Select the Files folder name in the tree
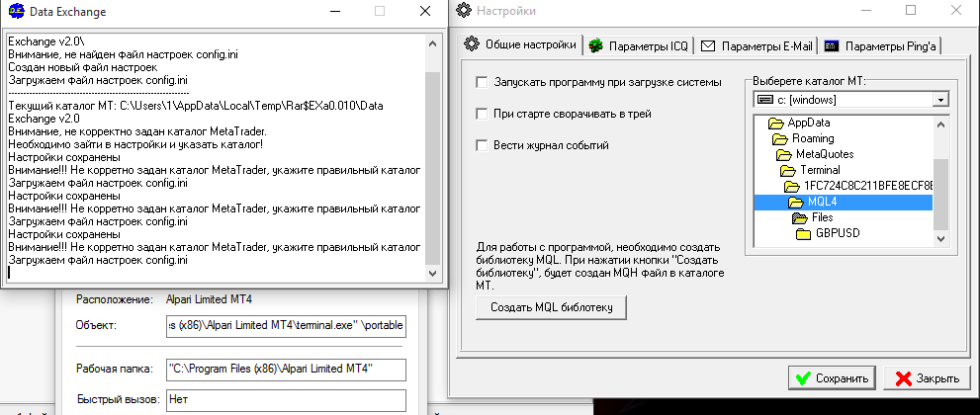This screenshot has width=980, height=415. pyautogui.click(x=823, y=217)
